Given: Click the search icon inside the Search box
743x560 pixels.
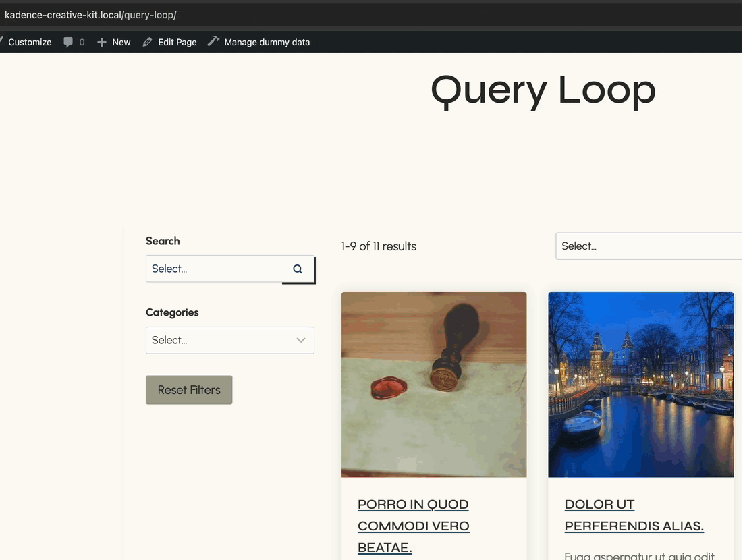Looking at the screenshot, I should click(x=298, y=269).
